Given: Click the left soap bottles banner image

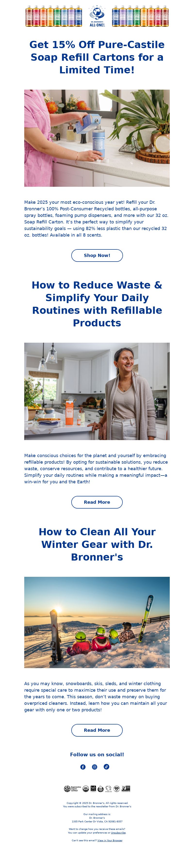Looking at the screenshot, I should point(54,16).
